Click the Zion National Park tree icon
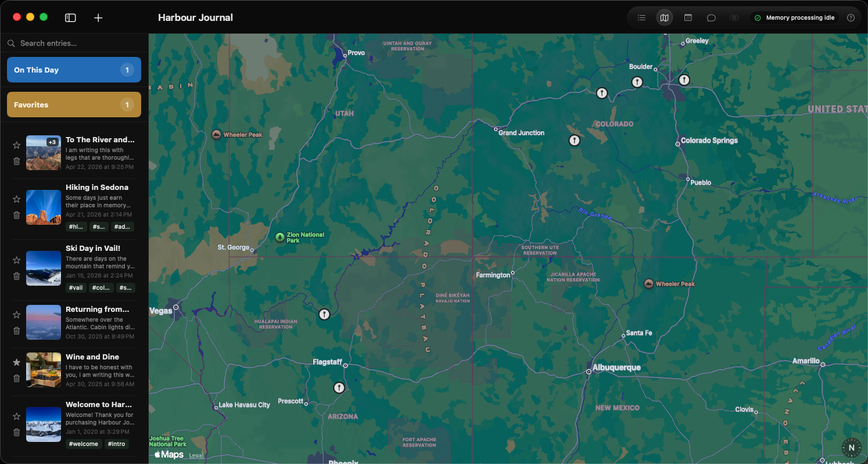Viewport: 868px width, 464px height. pyautogui.click(x=280, y=237)
